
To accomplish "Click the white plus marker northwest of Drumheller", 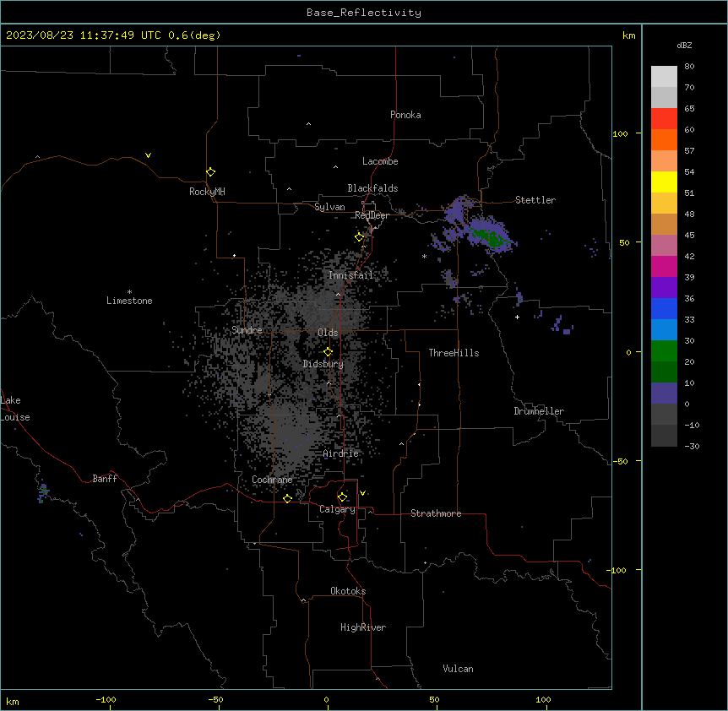I will pyautogui.click(x=517, y=317).
